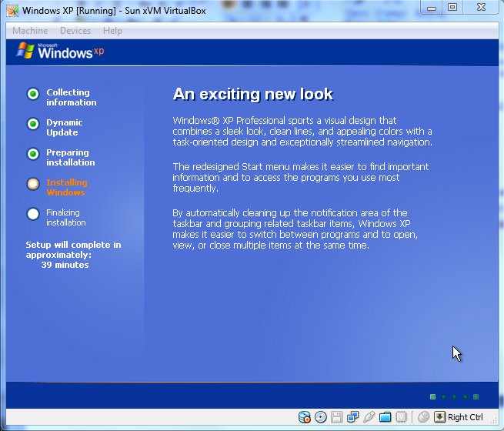The height and width of the screenshot is (431, 504).
Task: Click the 39 minutes estimate text
Action: (65, 265)
